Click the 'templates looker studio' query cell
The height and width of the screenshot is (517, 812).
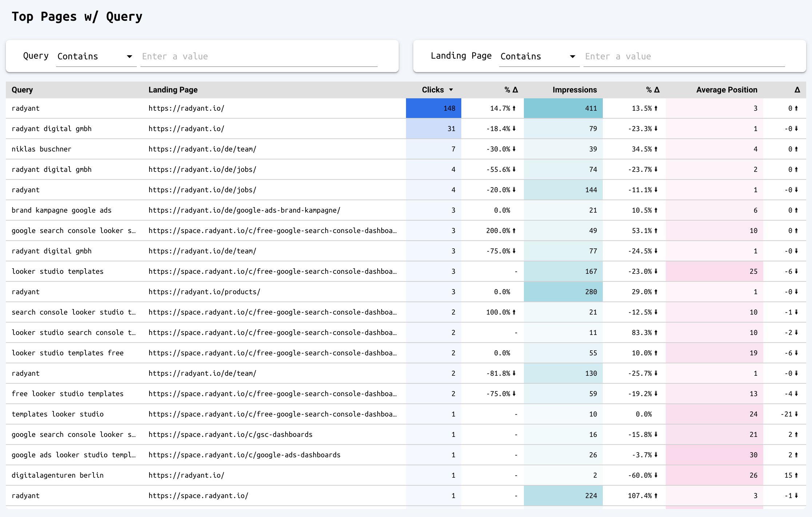(57, 414)
